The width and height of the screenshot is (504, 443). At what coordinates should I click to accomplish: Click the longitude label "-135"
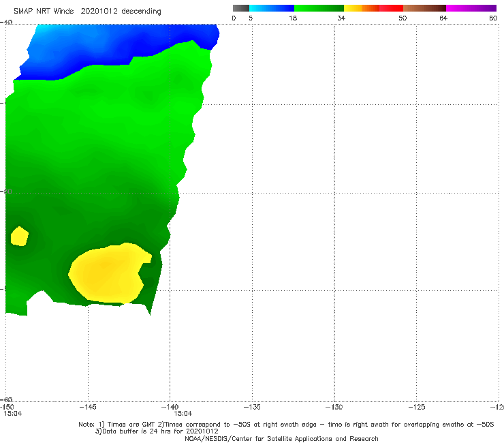pos(252,407)
